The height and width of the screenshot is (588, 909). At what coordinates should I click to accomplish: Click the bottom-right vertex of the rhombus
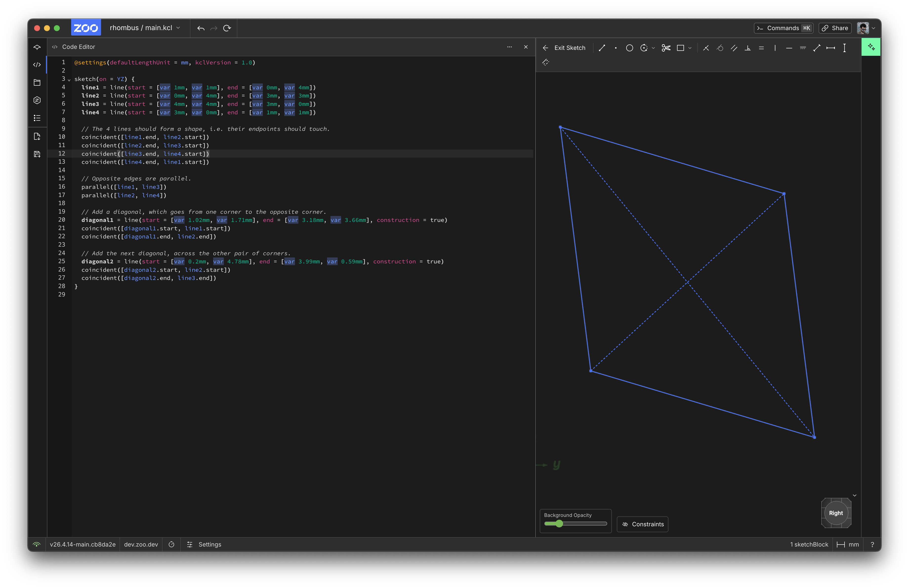[x=814, y=437]
